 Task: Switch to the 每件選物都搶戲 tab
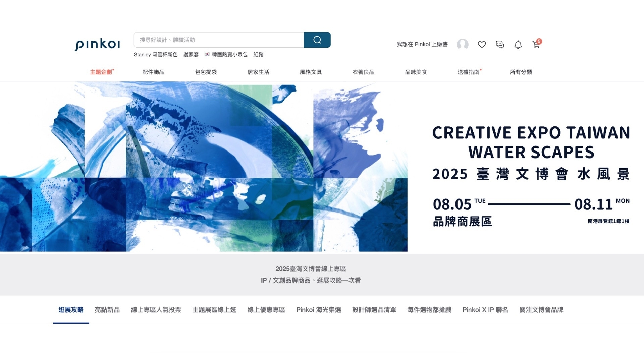click(x=429, y=310)
